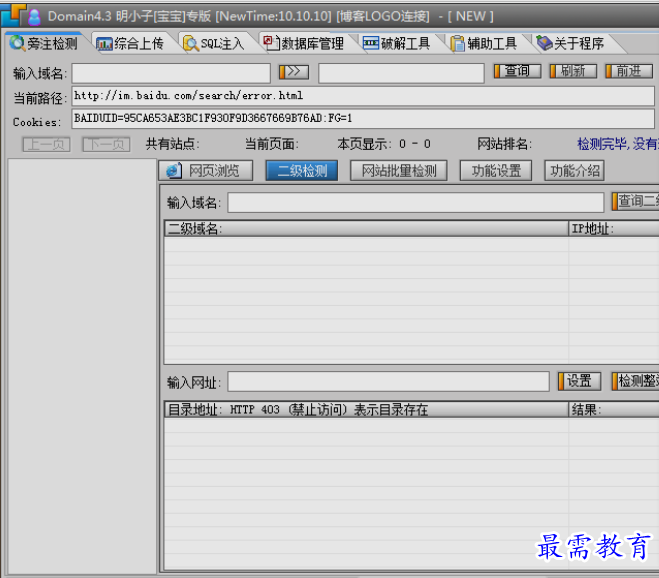
Task: Click the 查询二级 button
Action: pyautogui.click(x=635, y=201)
